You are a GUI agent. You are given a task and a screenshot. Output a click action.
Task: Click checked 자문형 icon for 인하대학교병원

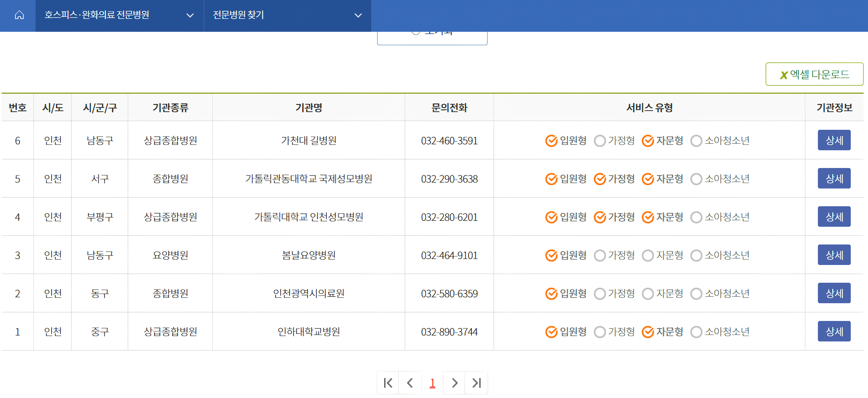pos(648,332)
